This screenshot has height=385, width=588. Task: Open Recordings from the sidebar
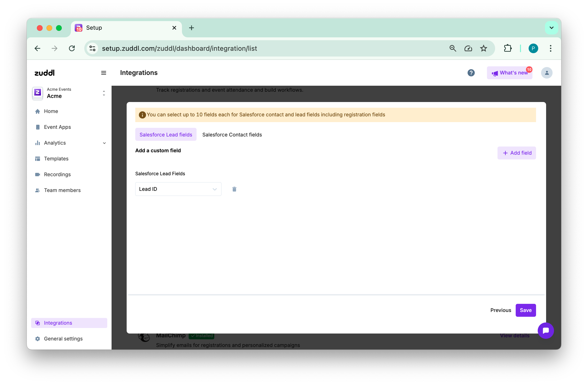pos(57,174)
